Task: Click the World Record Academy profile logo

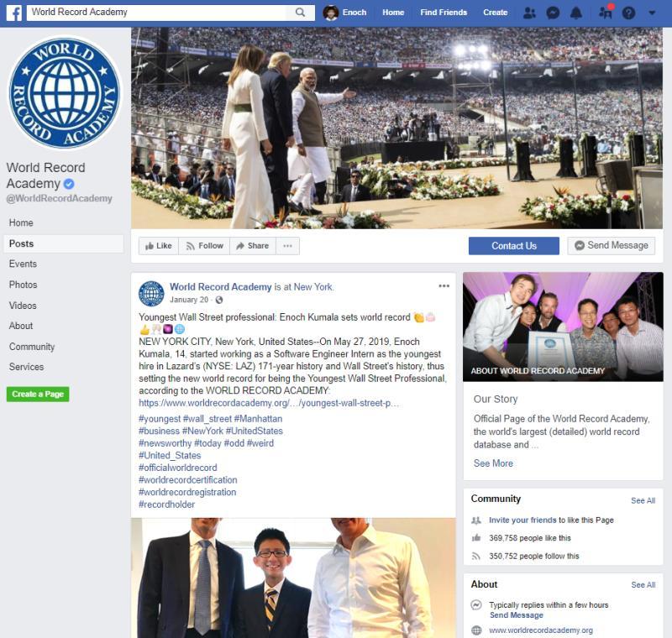Action: point(65,92)
